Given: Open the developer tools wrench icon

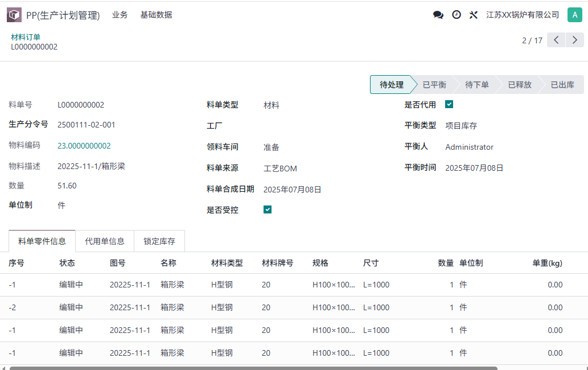Looking at the screenshot, I should (473, 15).
